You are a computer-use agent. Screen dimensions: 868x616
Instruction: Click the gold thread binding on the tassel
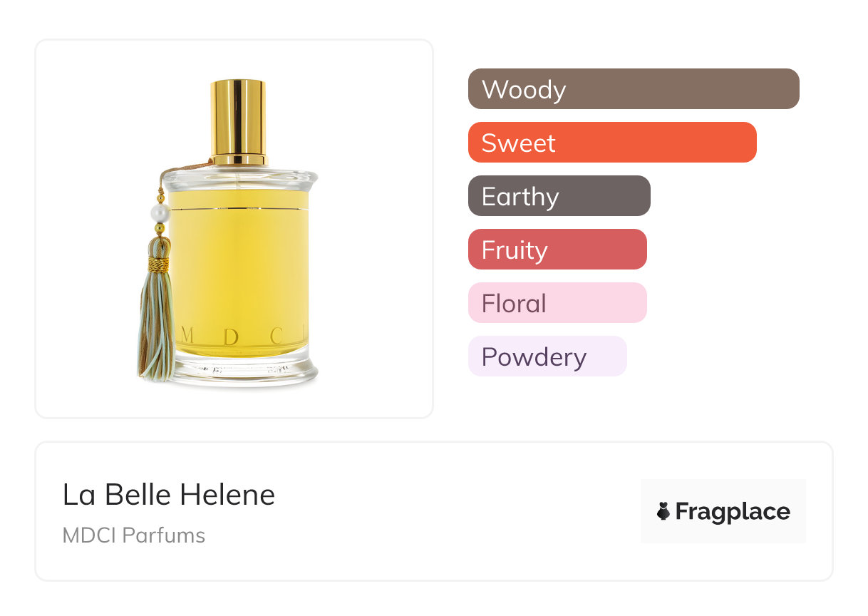point(158,265)
